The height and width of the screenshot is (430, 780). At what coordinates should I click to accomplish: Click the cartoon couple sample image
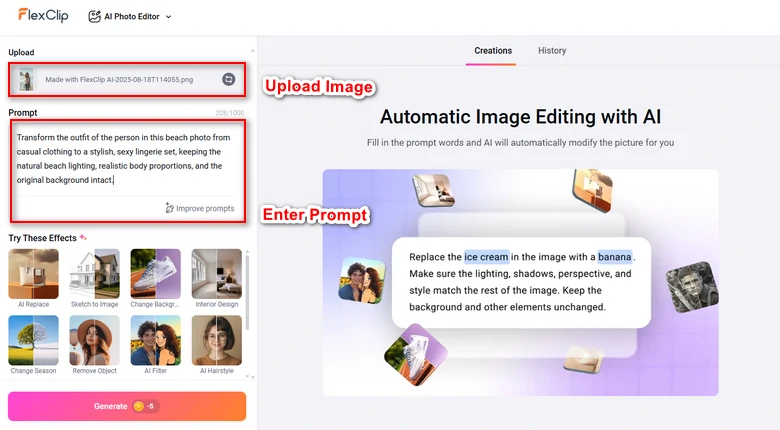pos(362,280)
